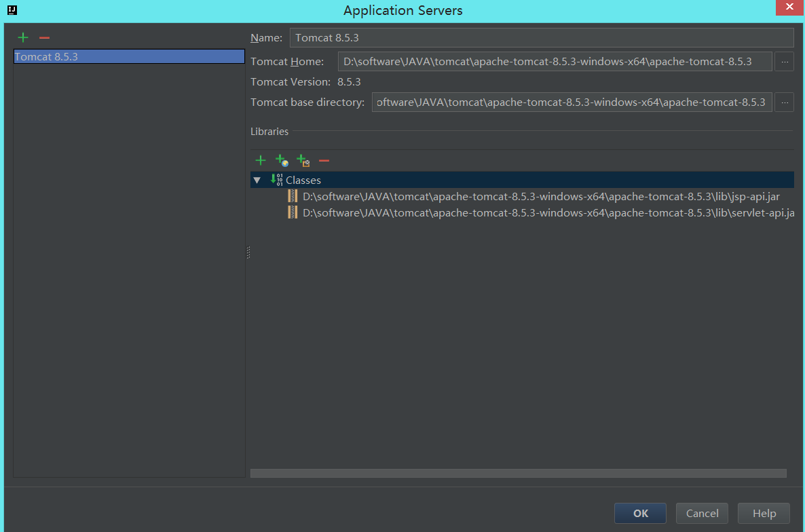Viewport: 805px width, 532px height.
Task: Add a new application server
Action: 22,37
